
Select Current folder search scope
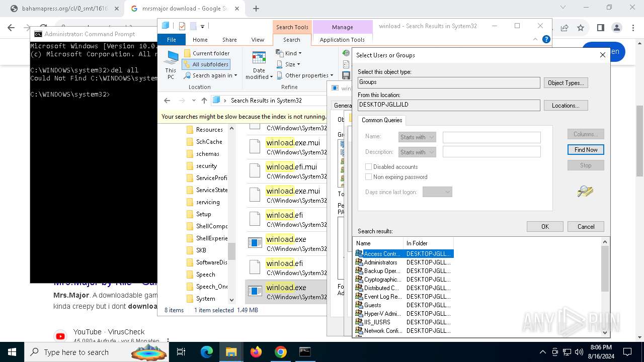[x=206, y=53]
